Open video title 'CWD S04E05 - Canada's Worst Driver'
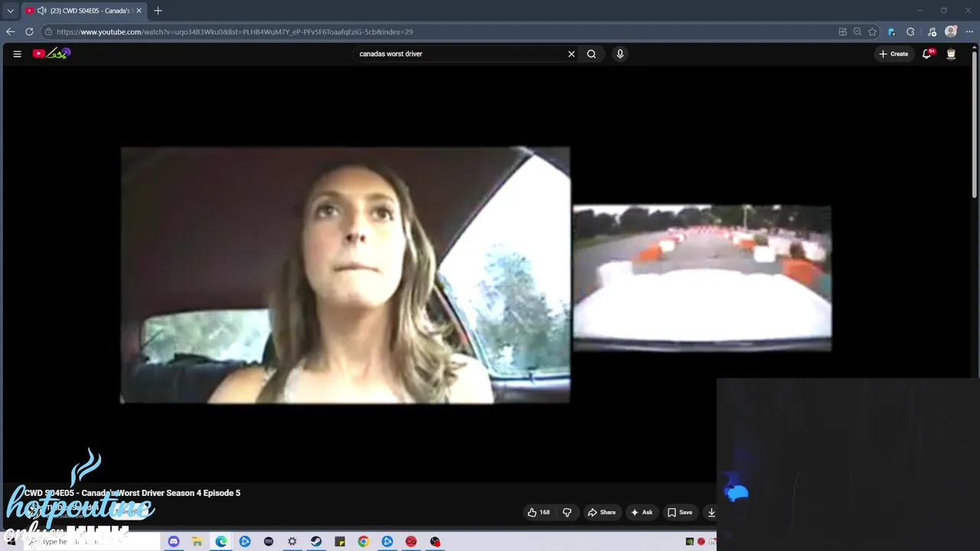Screen dimensions: 980x551 (132, 493)
